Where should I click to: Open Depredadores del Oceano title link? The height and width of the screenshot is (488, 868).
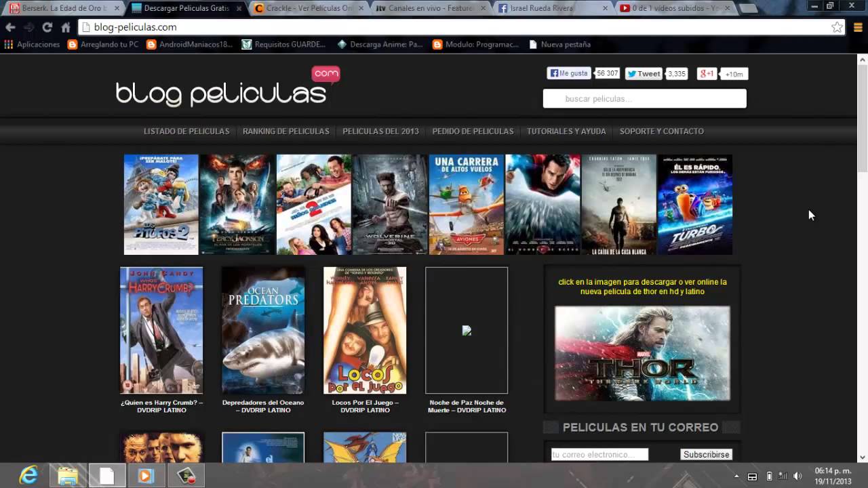(x=263, y=406)
